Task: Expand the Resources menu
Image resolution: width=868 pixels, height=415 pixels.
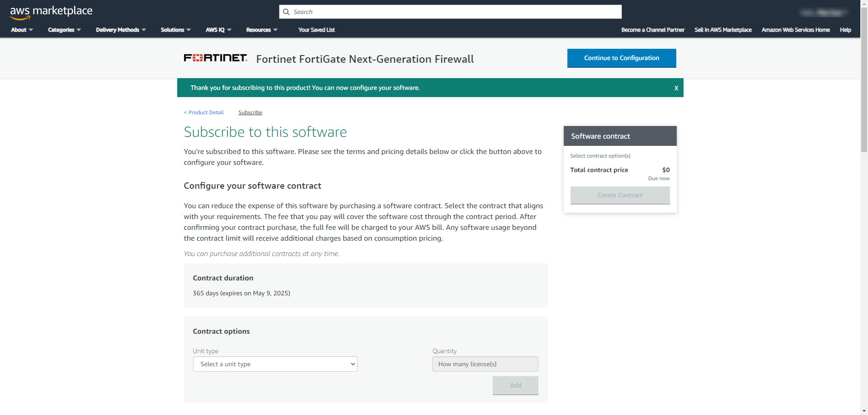Action: 262,30
